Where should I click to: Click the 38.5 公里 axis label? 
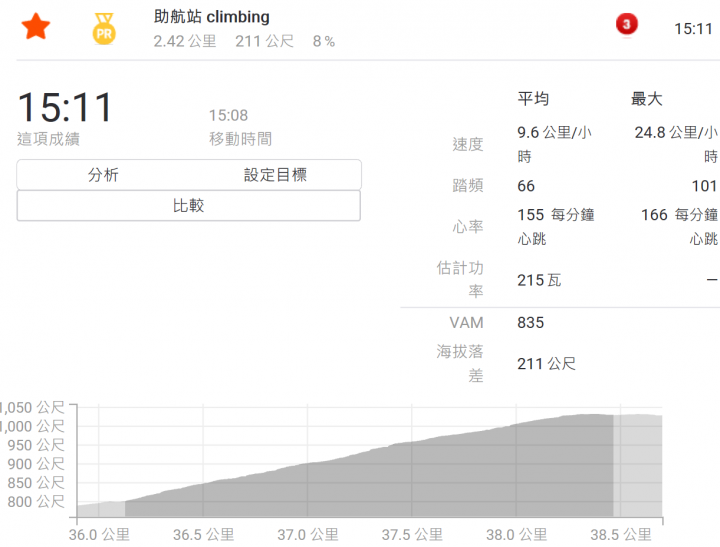point(621,535)
